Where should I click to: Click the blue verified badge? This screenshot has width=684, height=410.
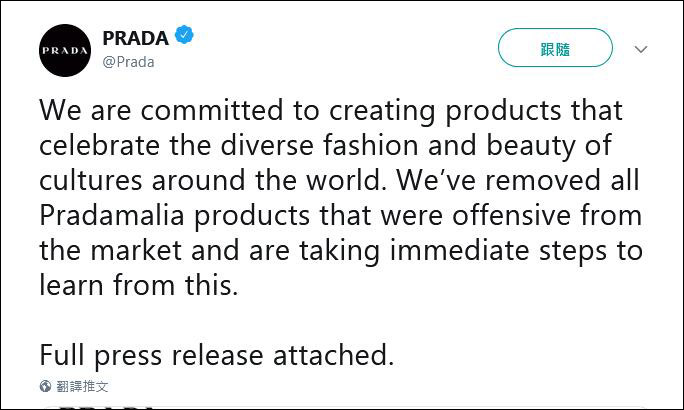(184, 37)
